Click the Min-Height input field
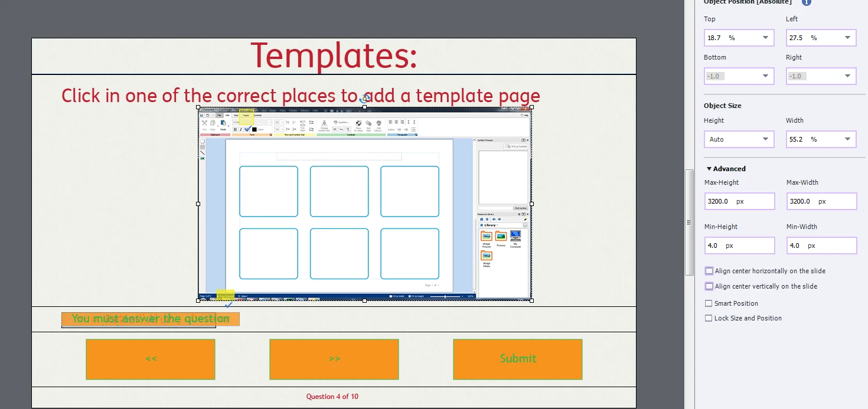868x409 pixels. point(739,246)
